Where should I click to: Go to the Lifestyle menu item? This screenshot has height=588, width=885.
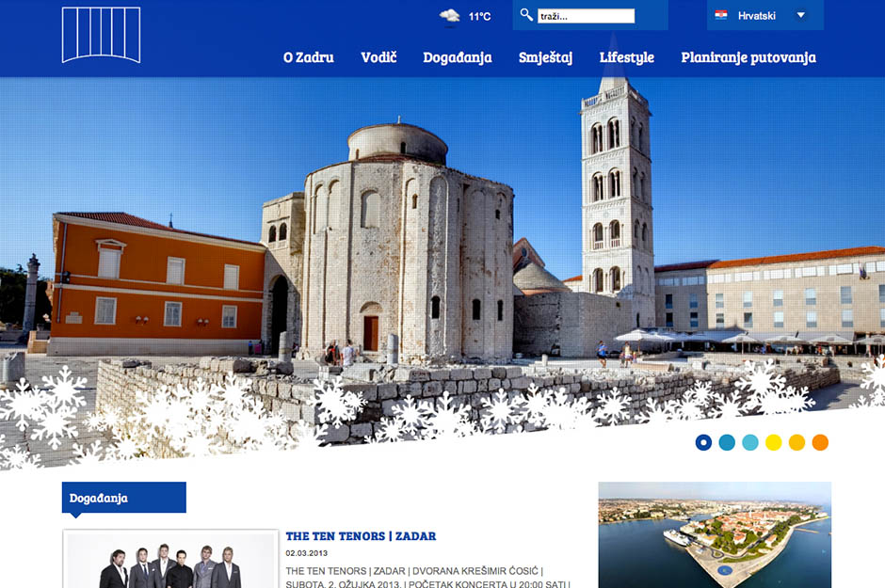tap(626, 57)
